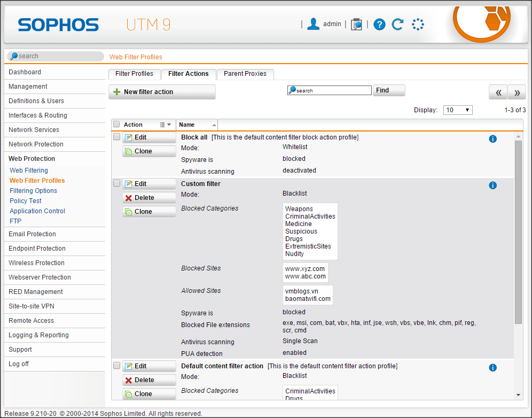532x418 pixels.
Task: Click the dotted circle activity icon
Action: [x=418, y=24]
